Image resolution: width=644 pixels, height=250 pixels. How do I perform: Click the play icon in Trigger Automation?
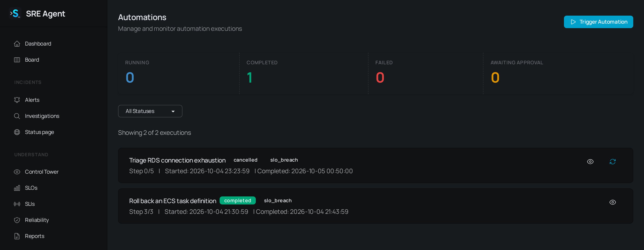573,22
